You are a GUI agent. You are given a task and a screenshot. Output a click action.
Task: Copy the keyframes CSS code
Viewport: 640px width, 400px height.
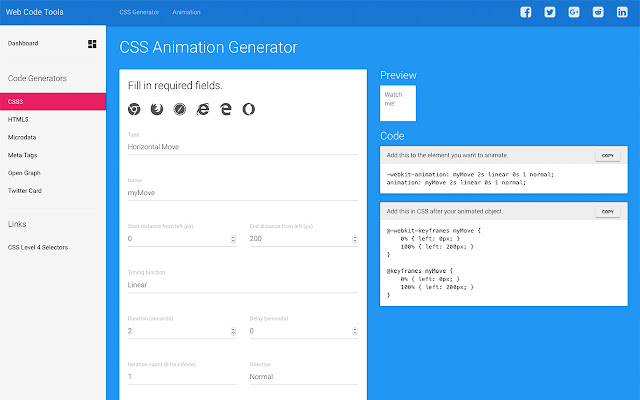[608, 211]
